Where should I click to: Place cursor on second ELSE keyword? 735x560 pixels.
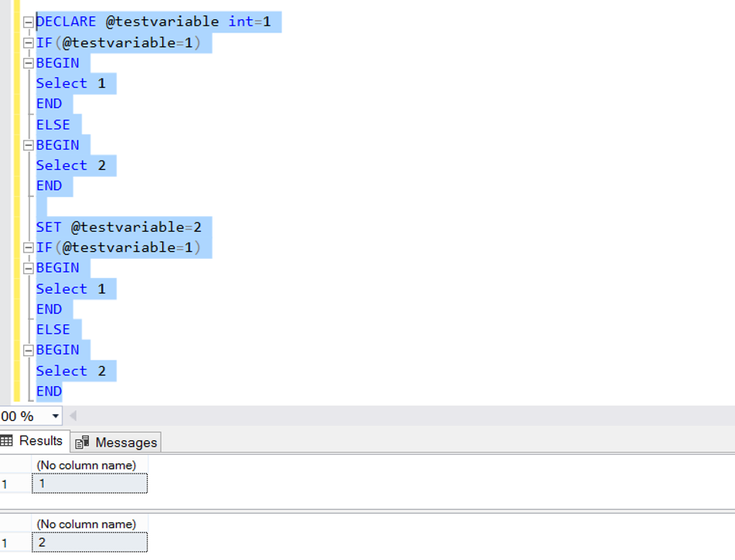pyautogui.click(x=53, y=330)
